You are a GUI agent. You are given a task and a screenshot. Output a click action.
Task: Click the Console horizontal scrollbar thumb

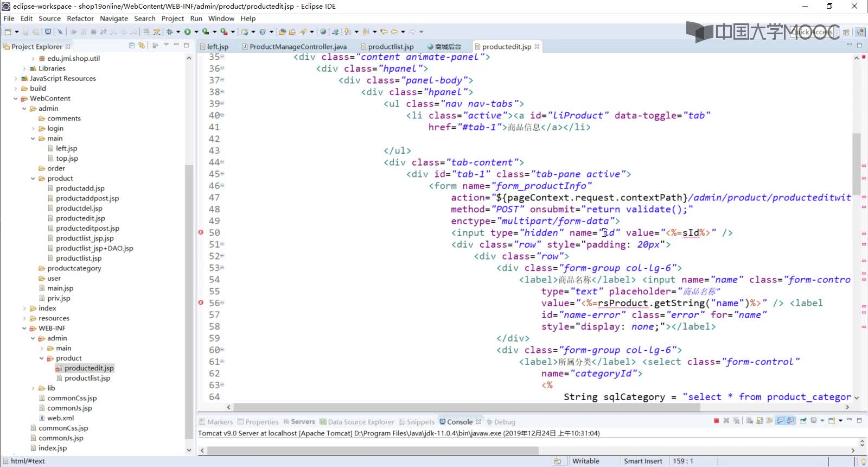click(373, 451)
